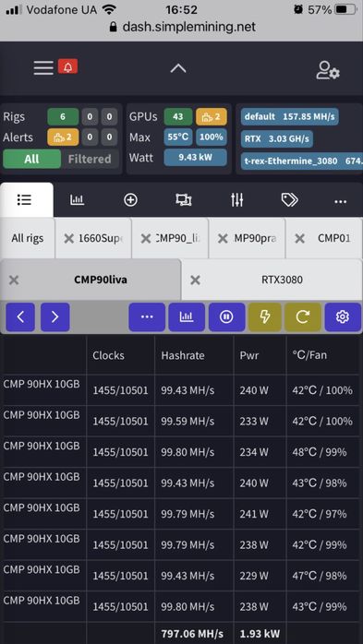363x644 pixels.
Task: Open the rig statistics chart button
Action: pos(187,317)
